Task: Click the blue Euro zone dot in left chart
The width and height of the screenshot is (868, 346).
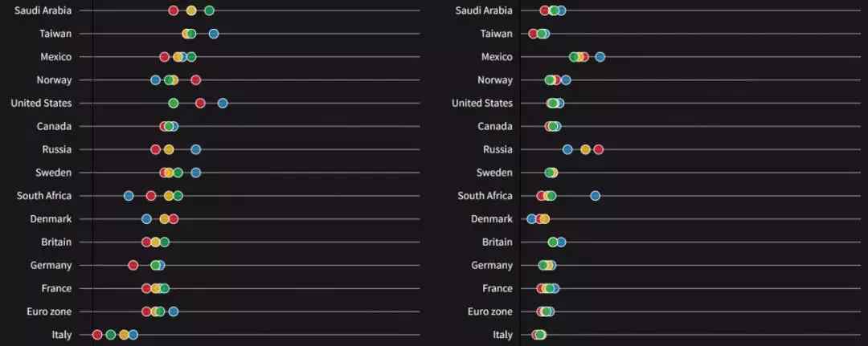Action: [174, 311]
